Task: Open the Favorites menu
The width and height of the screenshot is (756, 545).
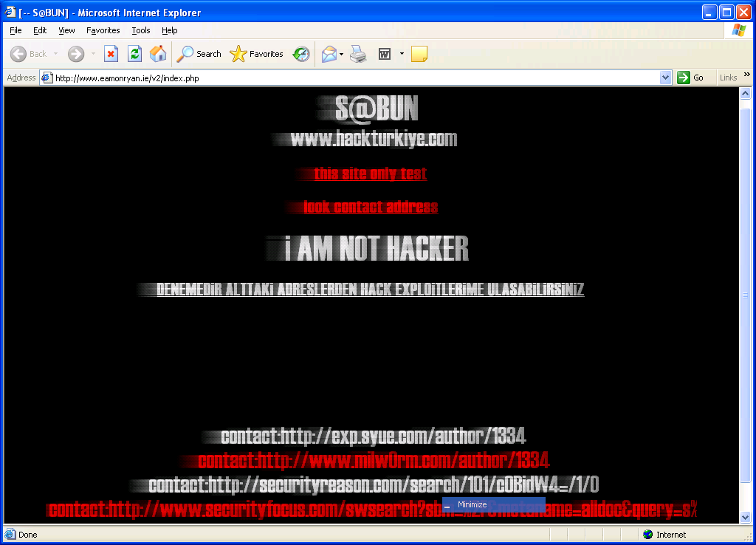Action: coord(103,30)
